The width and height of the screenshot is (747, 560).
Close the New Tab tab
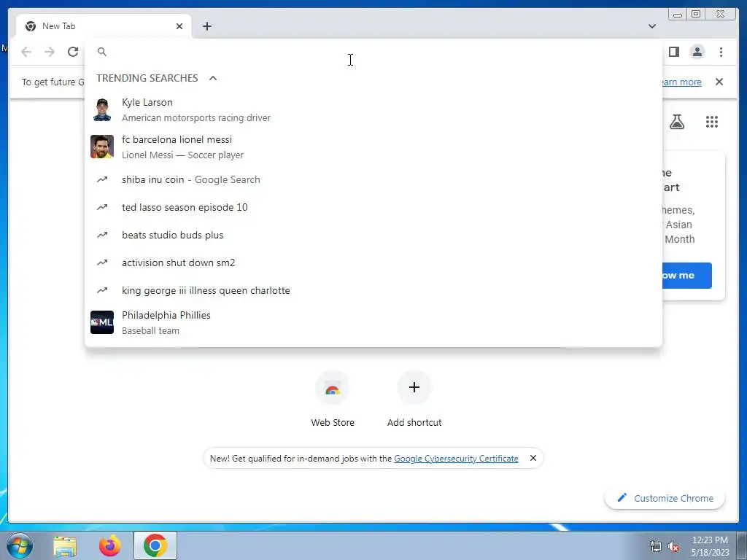(x=179, y=26)
